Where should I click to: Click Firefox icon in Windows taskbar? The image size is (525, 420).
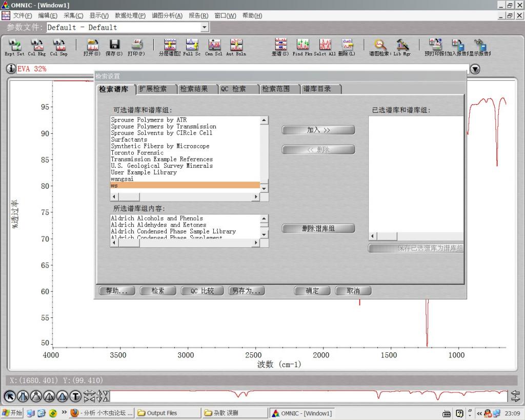tap(75, 413)
